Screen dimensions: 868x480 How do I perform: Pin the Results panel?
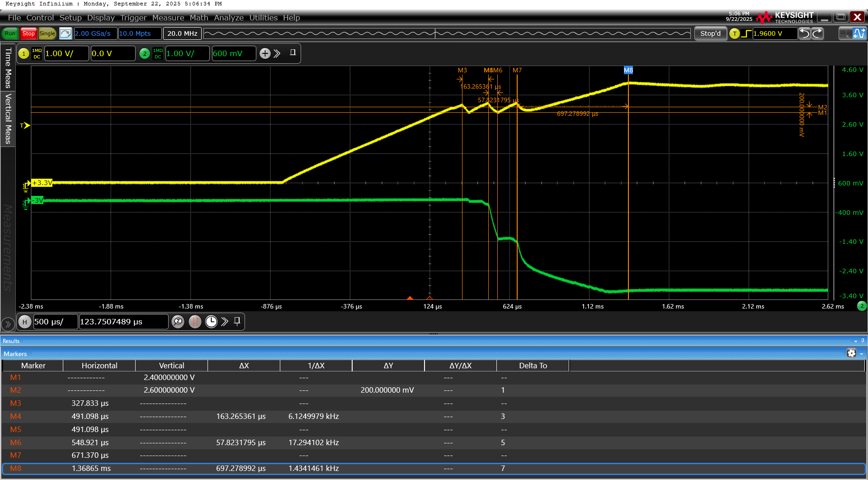click(863, 341)
